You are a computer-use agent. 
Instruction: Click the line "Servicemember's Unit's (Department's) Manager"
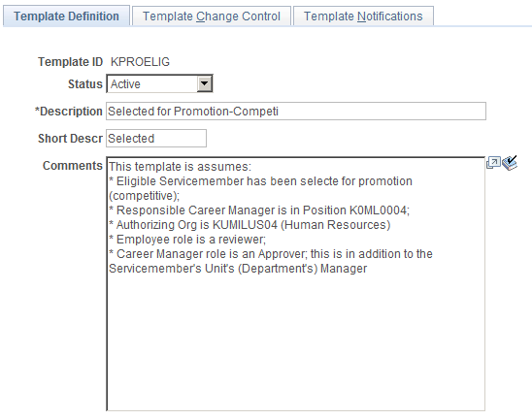coord(238,269)
